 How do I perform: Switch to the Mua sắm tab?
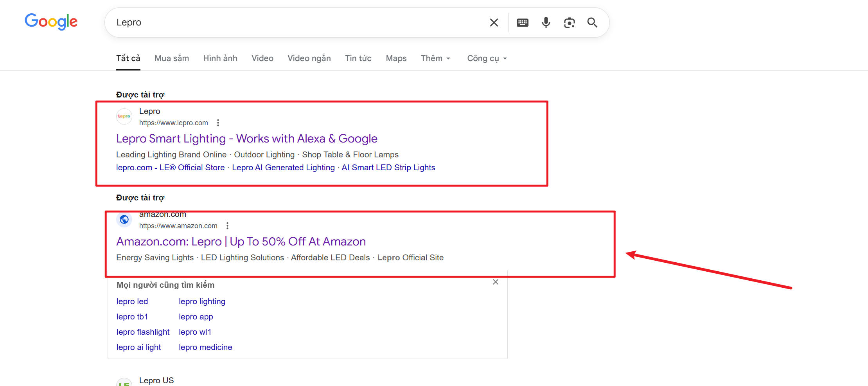click(172, 58)
